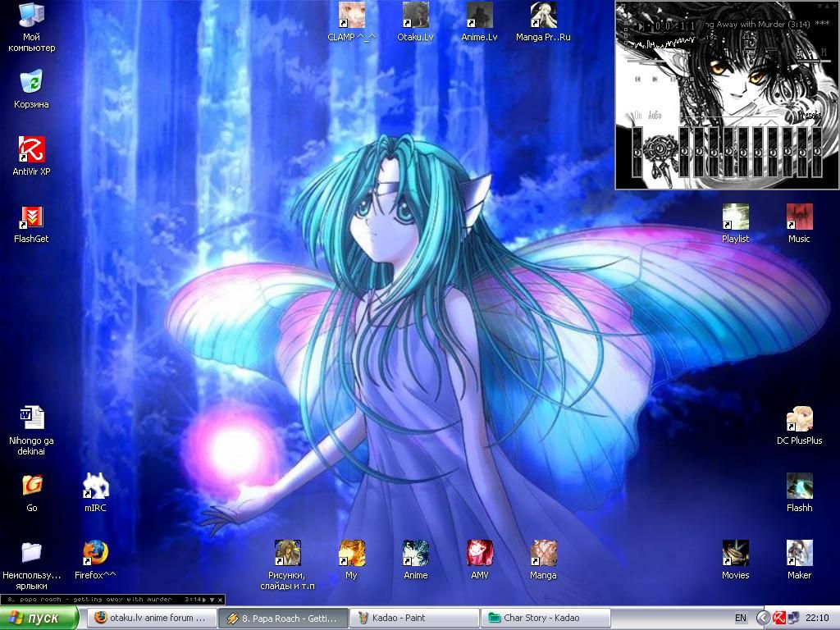Open the Maker desktop shortcut

click(799, 559)
